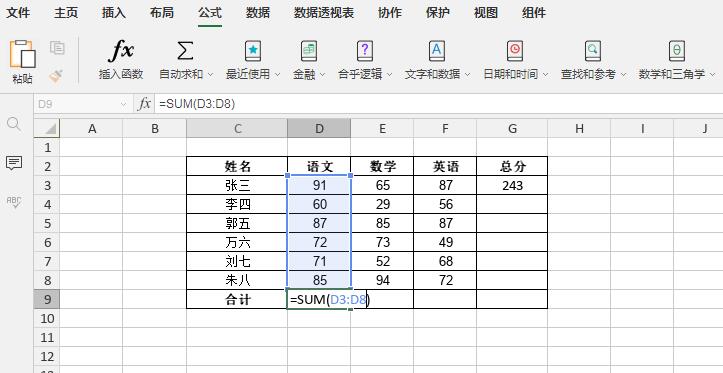Click the 自动求和 label
The height and width of the screenshot is (373, 723).
[x=181, y=74]
